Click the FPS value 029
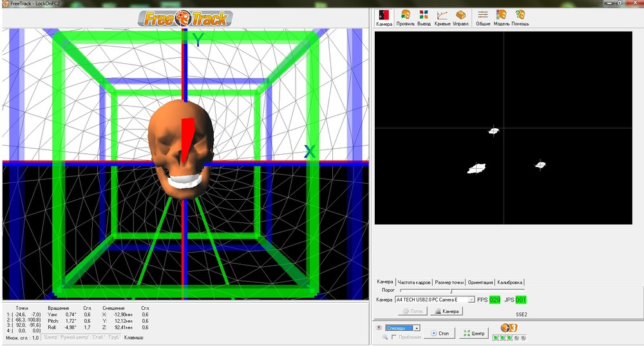 coord(495,300)
